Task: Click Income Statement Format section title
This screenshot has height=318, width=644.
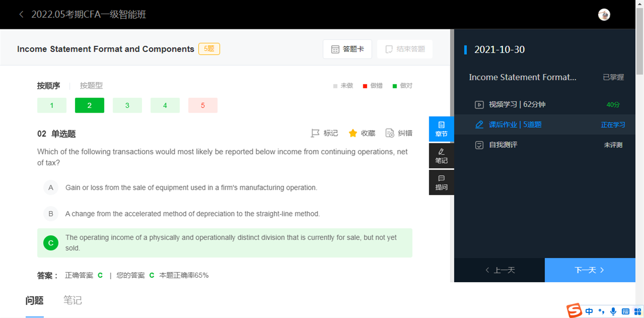Action: 523,77
